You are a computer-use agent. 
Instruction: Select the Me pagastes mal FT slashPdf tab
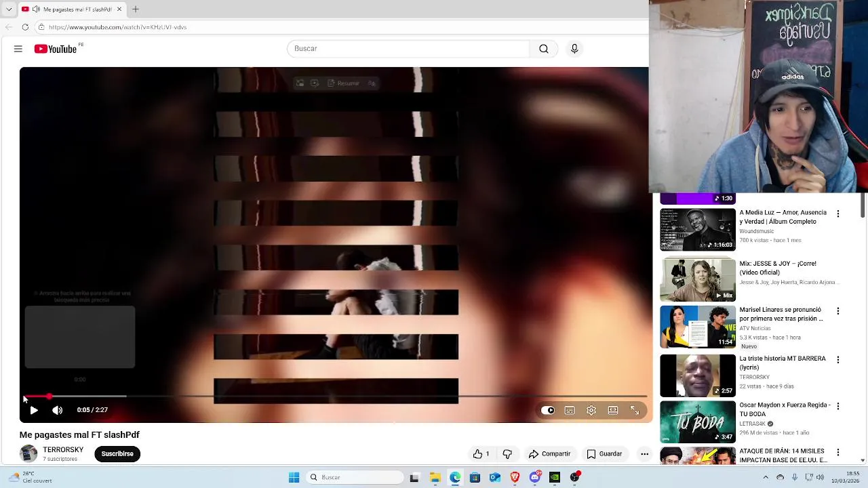(x=72, y=9)
